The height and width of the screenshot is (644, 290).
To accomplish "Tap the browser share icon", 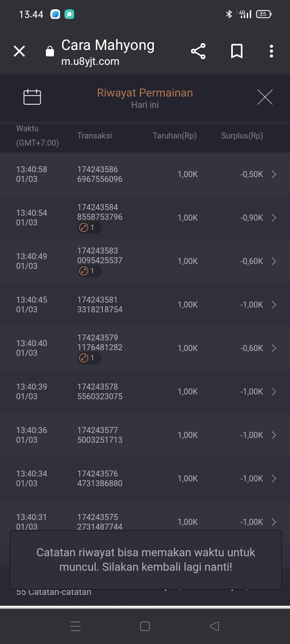I will coord(198,51).
